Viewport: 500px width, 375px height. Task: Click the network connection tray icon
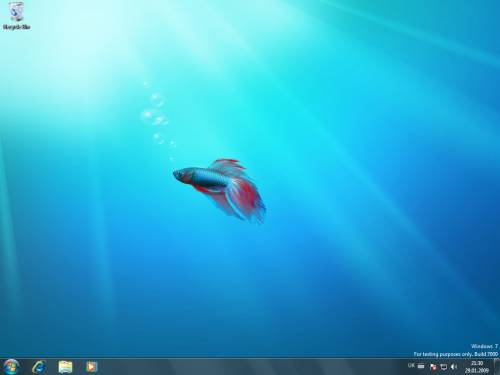click(443, 367)
